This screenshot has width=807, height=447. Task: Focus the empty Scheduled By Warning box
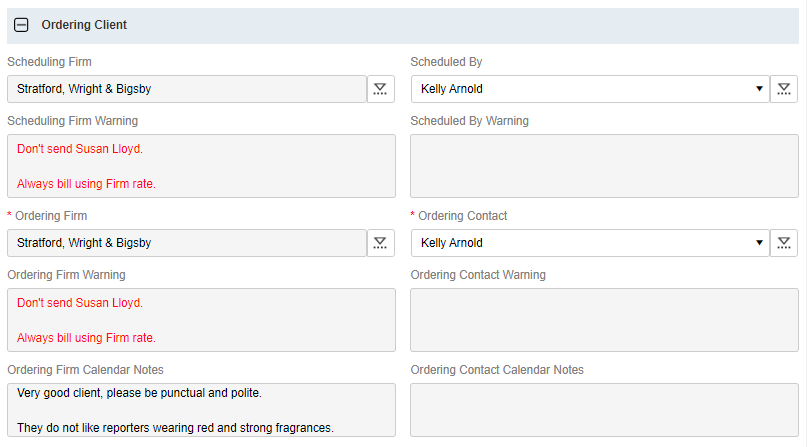point(604,166)
